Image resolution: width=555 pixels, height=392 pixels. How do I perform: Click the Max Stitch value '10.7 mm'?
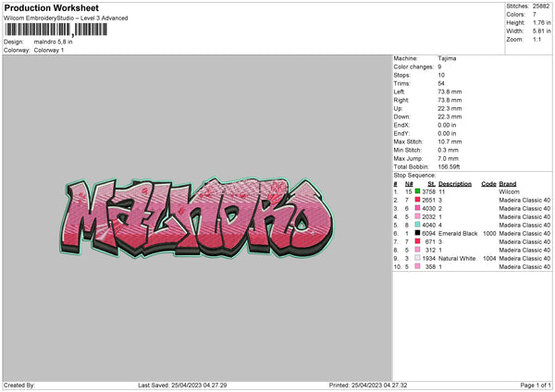pyautogui.click(x=450, y=141)
